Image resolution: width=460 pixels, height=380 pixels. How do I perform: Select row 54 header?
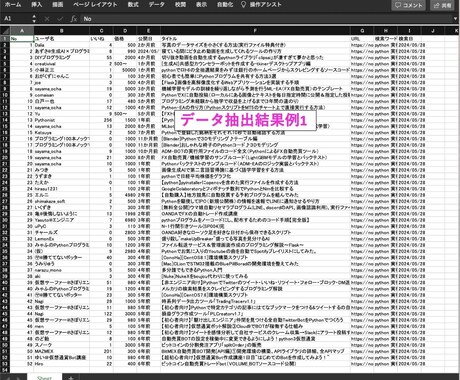coord(5,370)
